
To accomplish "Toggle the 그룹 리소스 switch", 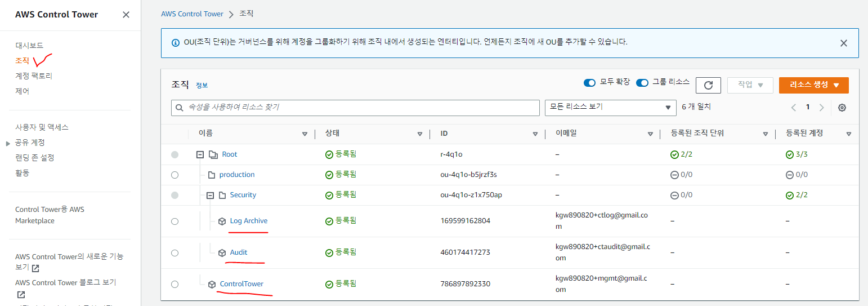I will (x=642, y=82).
